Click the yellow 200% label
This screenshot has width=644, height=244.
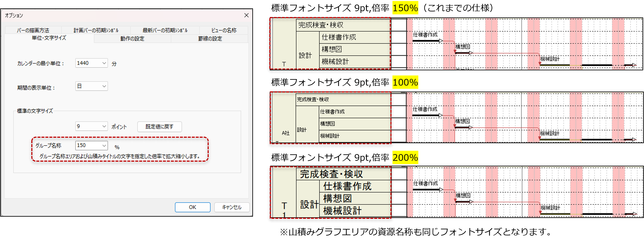pos(405,158)
